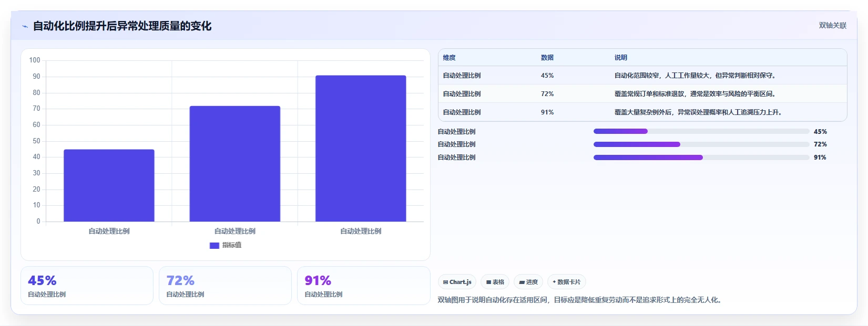
Task: Select the 表格 tag chip
Action: pos(495,282)
